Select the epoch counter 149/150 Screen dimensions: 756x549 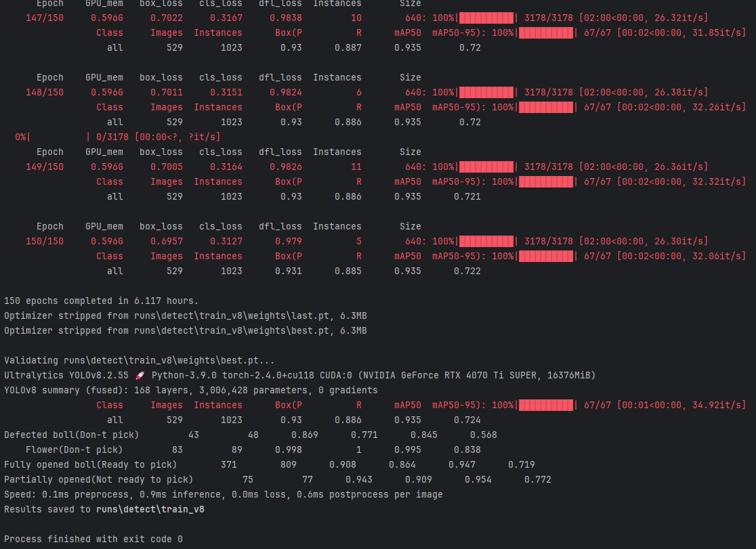click(44, 167)
